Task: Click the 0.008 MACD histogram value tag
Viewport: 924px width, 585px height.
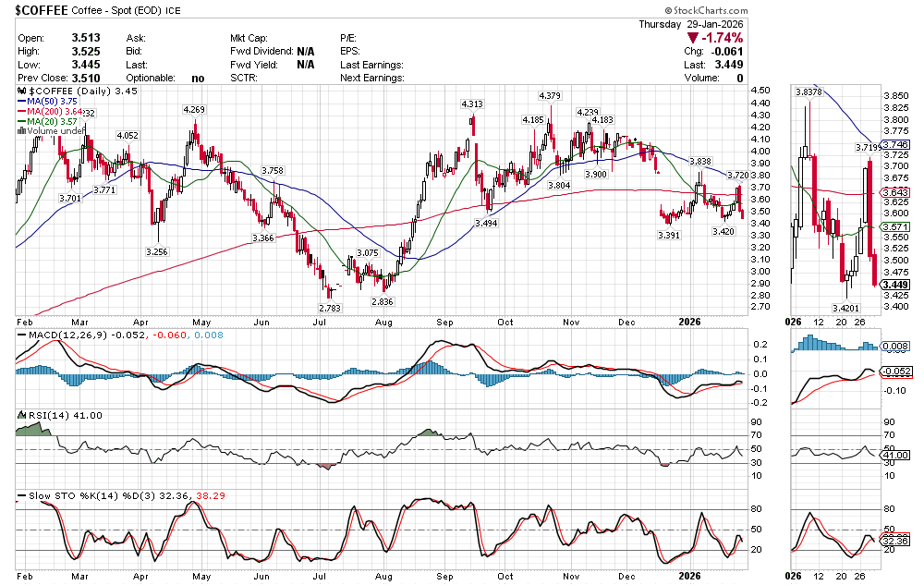Action: click(x=896, y=347)
